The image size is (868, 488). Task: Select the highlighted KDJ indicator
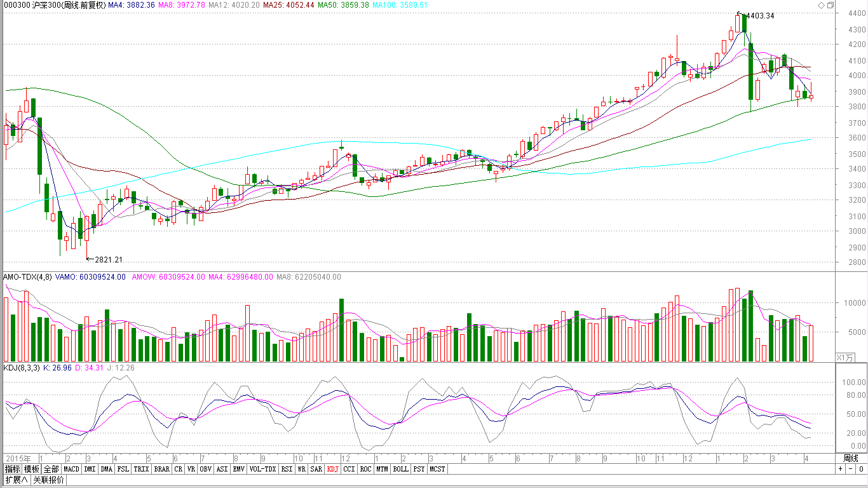(x=333, y=469)
